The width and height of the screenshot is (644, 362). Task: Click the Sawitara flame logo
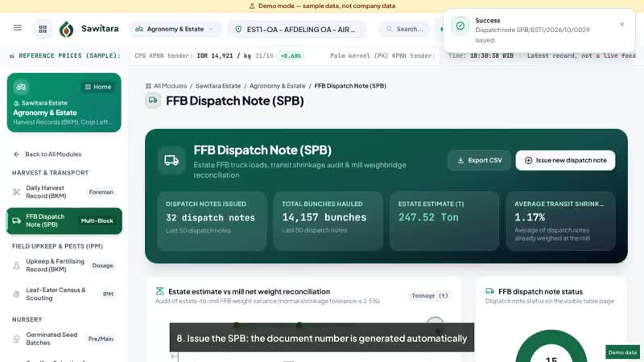pyautogui.click(x=67, y=29)
